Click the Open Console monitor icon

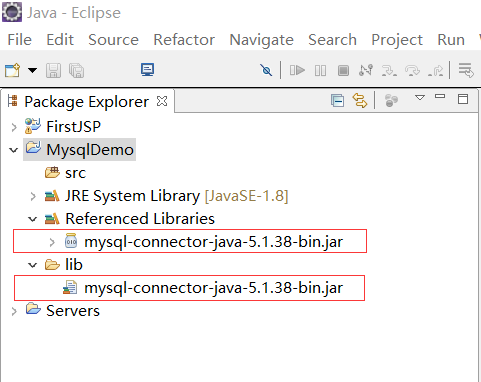(147, 70)
